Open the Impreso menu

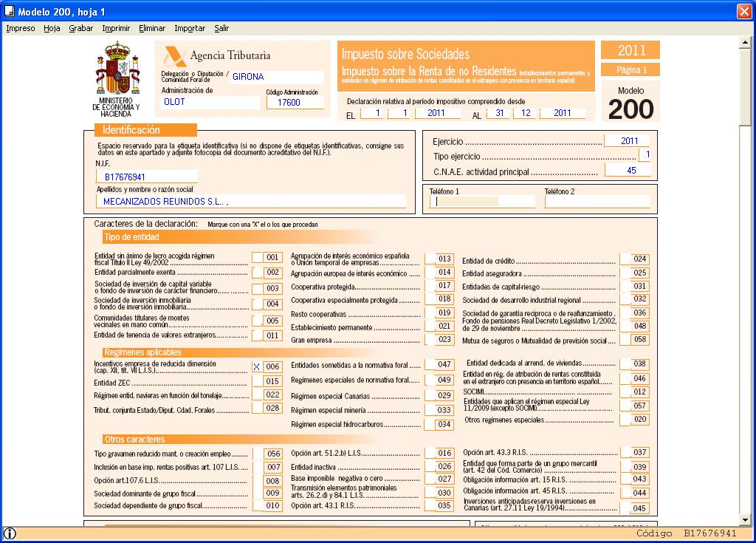pos(21,29)
